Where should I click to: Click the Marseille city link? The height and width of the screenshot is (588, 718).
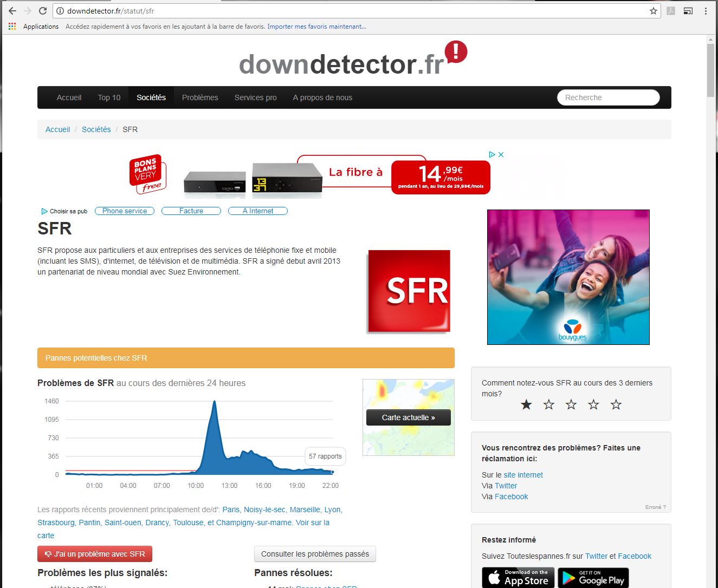[305, 509]
